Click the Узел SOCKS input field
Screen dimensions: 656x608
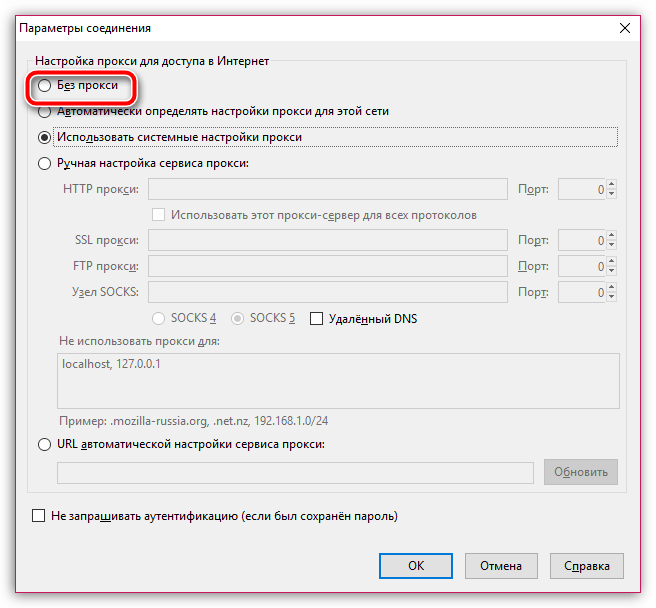[328, 292]
